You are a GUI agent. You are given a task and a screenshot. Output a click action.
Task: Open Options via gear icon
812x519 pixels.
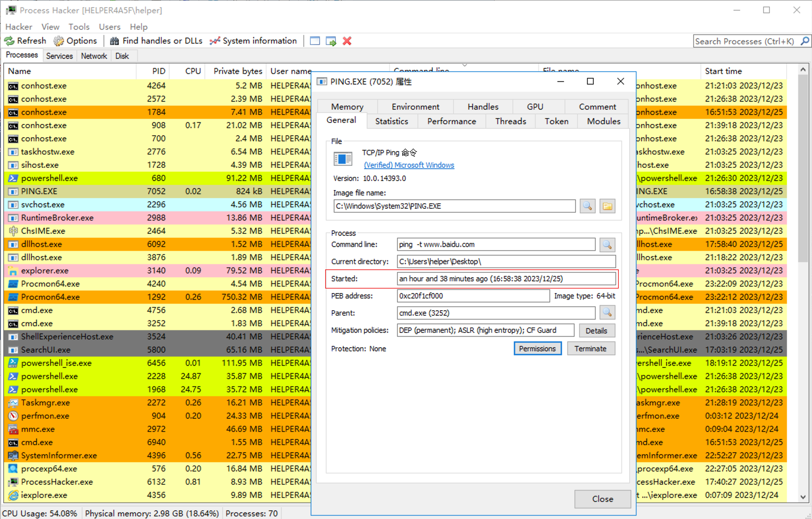(59, 41)
